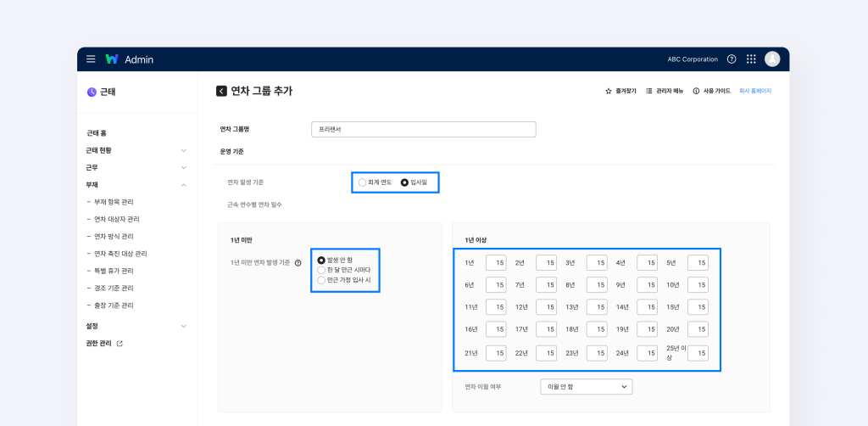Click the 25년 이상 annual leave days field
This screenshot has height=426, width=868.
coord(698,353)
